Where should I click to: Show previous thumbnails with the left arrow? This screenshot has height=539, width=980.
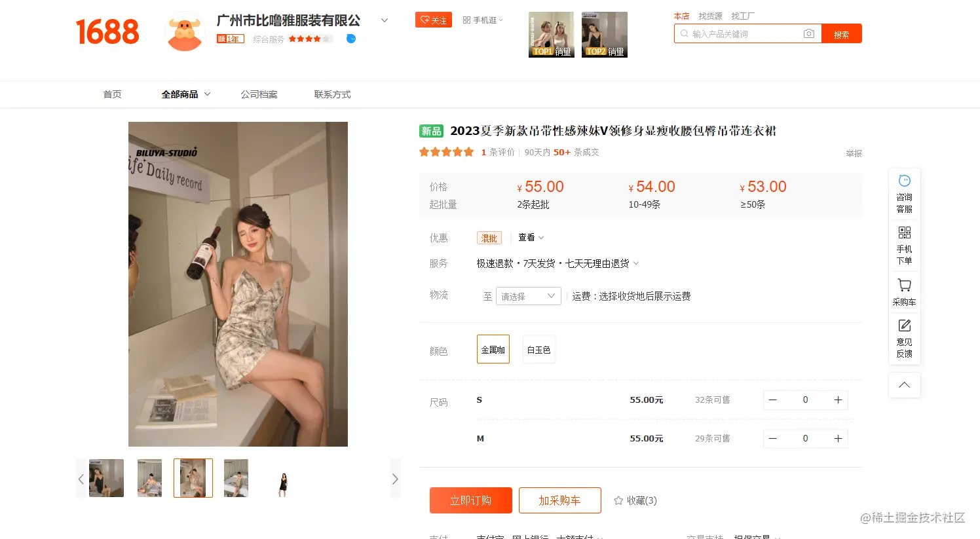81,479
